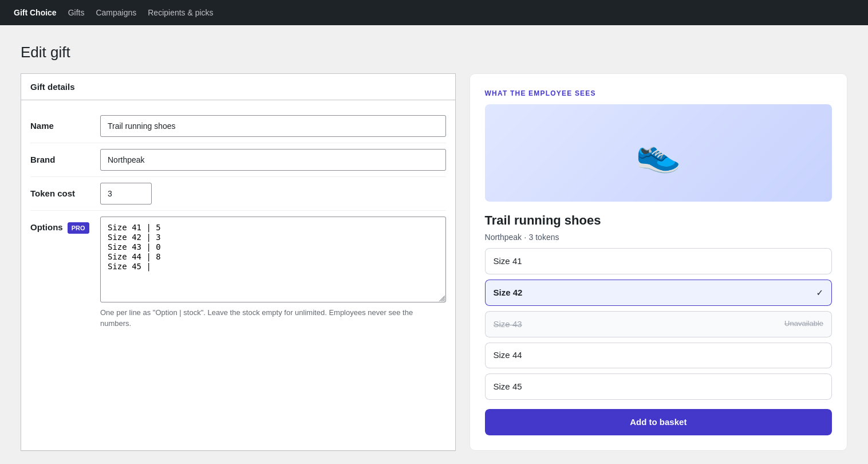Select the unavailable Size 43 option
868x464 pixels.
(658, 324)
